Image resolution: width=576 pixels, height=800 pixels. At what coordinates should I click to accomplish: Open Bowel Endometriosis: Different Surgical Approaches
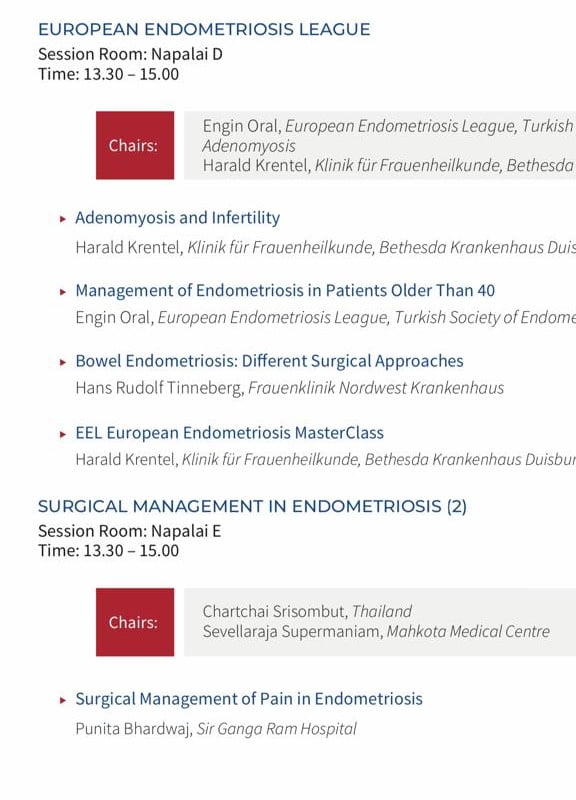point(269,361)
